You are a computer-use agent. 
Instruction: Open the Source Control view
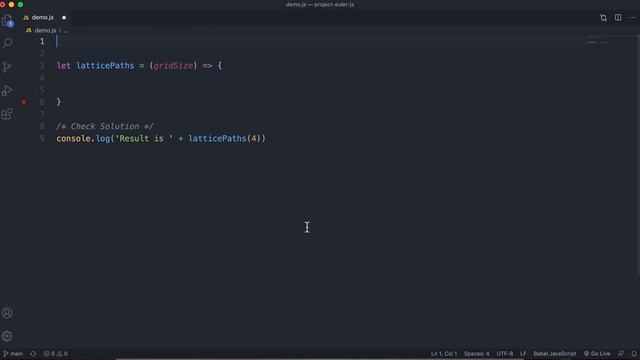click(x=7, y=67)
